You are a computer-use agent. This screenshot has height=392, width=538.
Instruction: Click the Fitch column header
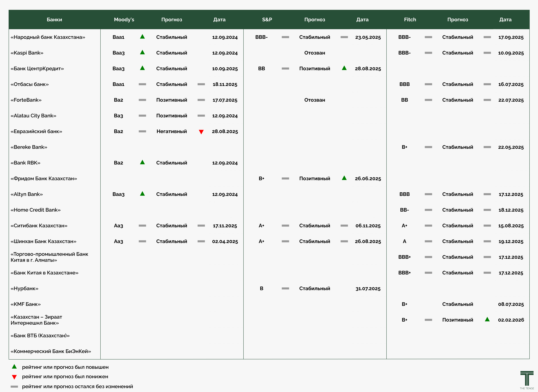[410, 19]
